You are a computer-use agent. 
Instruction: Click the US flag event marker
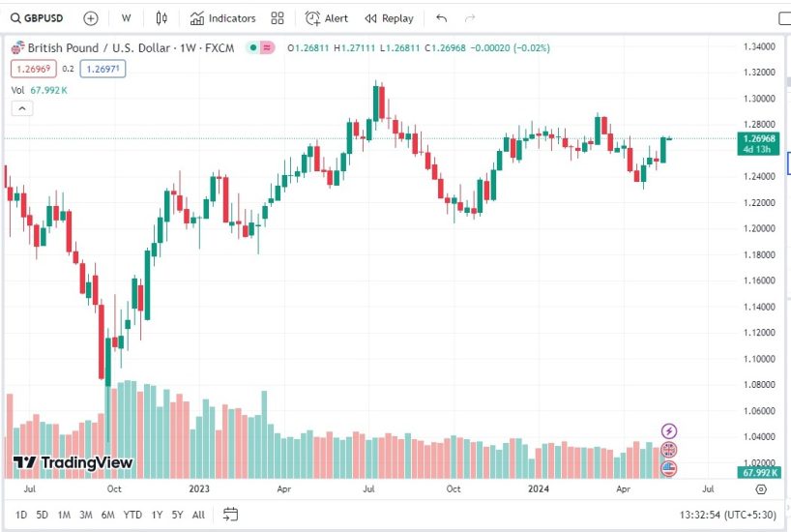click(x=668, y=469)
